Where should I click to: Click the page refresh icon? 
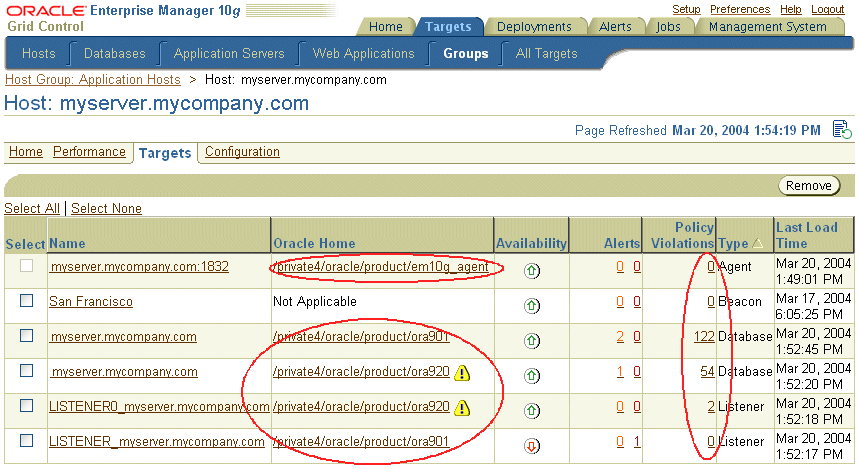click(842, 130)
